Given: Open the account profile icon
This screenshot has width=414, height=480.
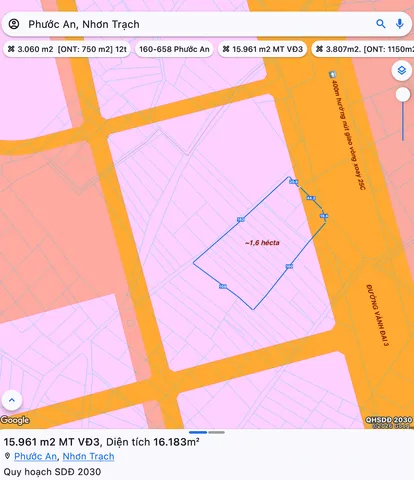Looking at the screenshot, I should click(x=14, y=24).
